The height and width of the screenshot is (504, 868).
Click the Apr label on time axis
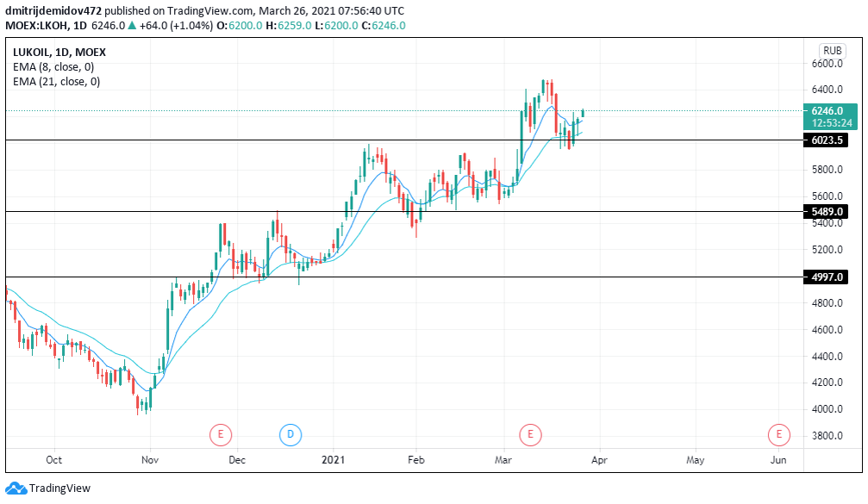pyautogui.click(x=599, y=460)
